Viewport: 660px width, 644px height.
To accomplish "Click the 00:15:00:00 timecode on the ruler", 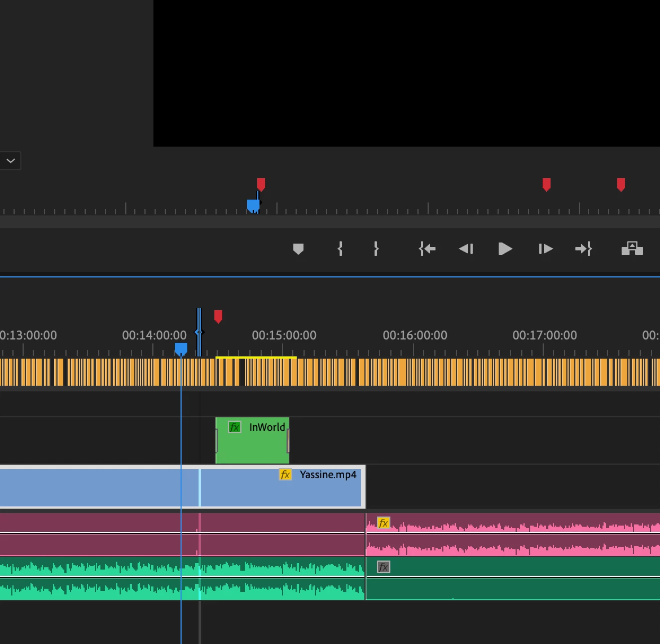I will 284,336.
